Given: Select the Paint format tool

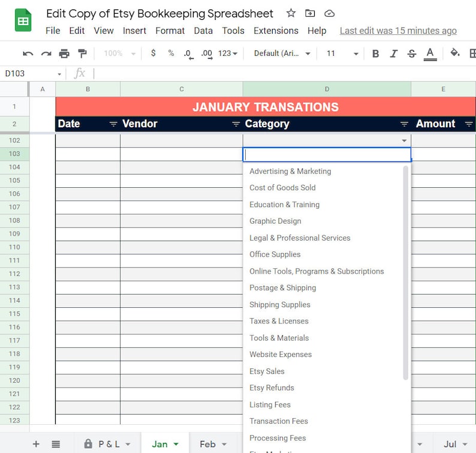Looking at the screenshot, I should (82, 53).
